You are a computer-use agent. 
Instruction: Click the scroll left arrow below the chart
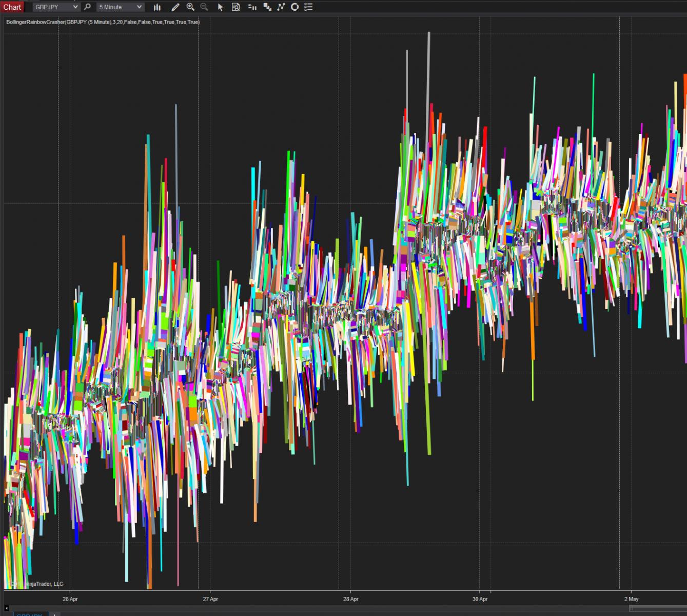(x=7, y=608)
